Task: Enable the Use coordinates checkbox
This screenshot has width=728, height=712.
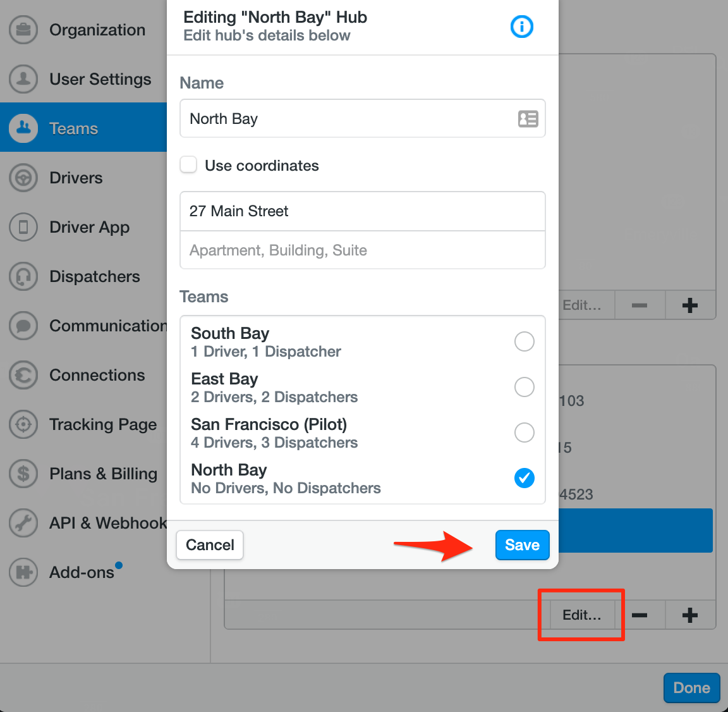Action: coord(188,165)
